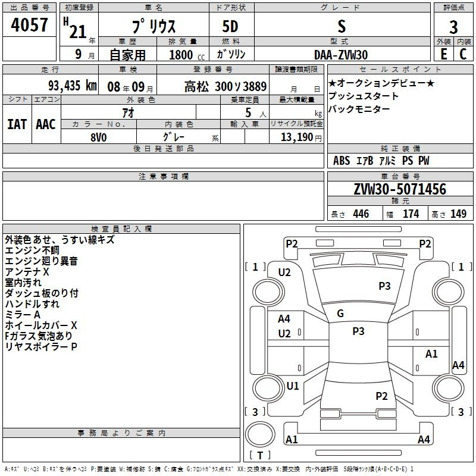Select the inspector note エンジン廻り異音

pyautogui.click(x=41, y=261)
